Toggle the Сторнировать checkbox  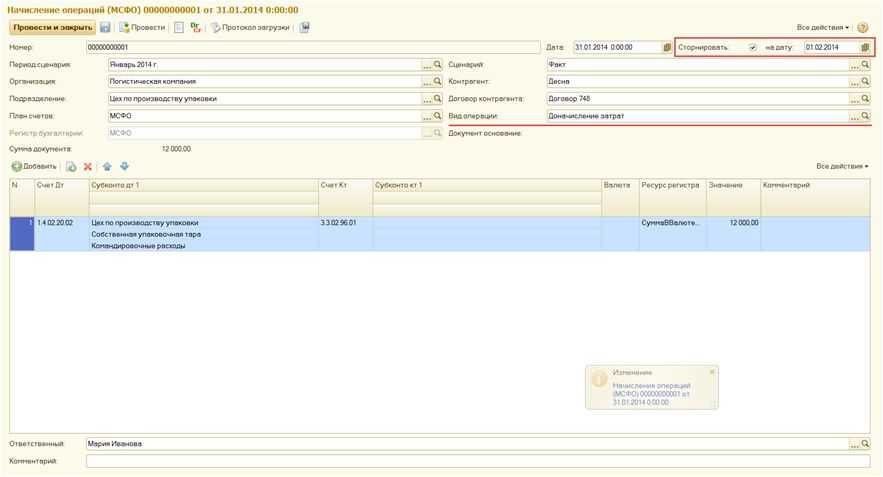click(752, 48)
